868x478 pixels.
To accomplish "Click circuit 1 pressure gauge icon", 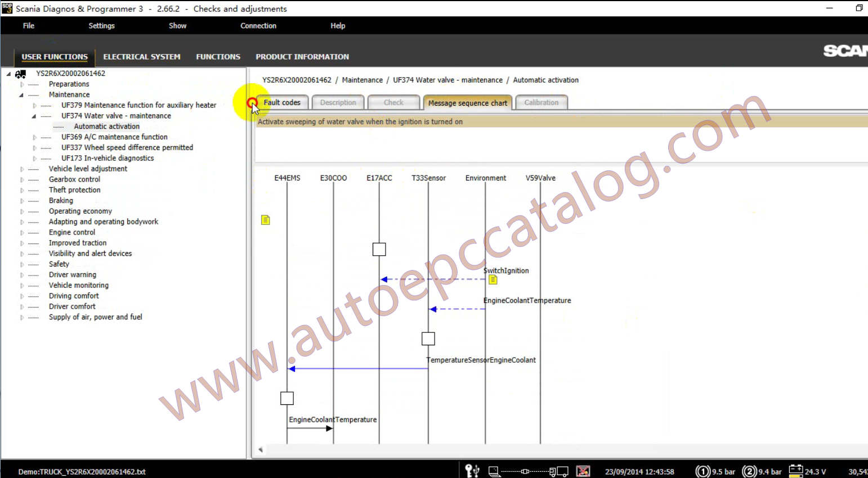I will tap(703, 471).
